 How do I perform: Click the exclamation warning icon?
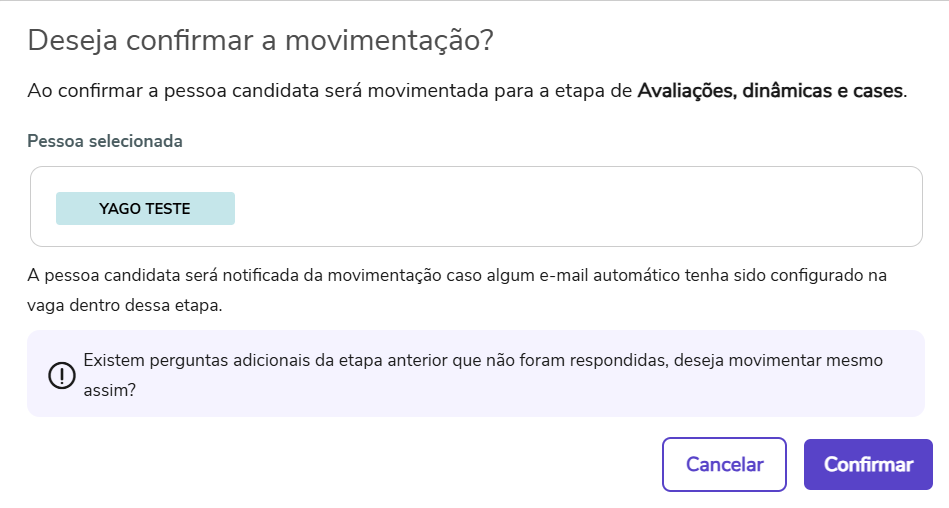[62, 375]
